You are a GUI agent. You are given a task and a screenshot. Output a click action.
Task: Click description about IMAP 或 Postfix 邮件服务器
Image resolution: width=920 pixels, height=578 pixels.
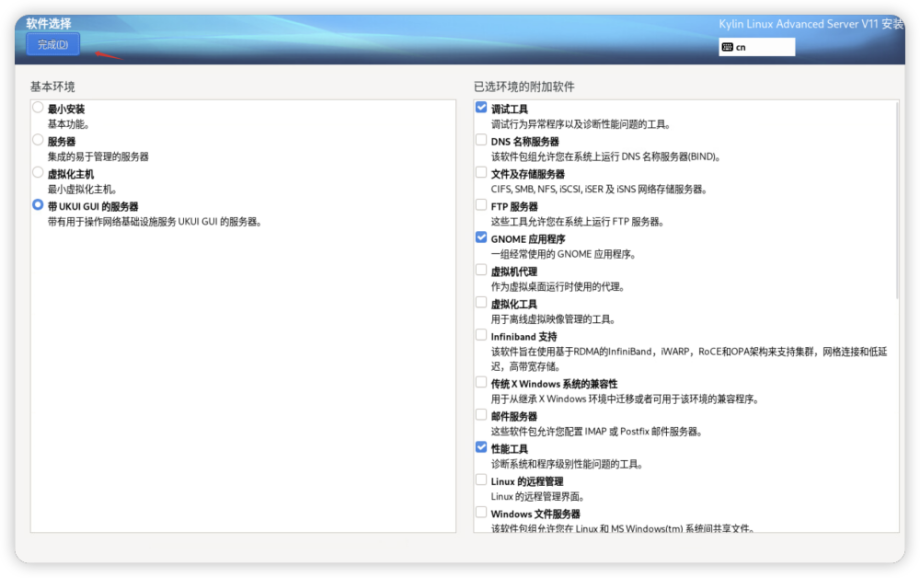point(597,431)
